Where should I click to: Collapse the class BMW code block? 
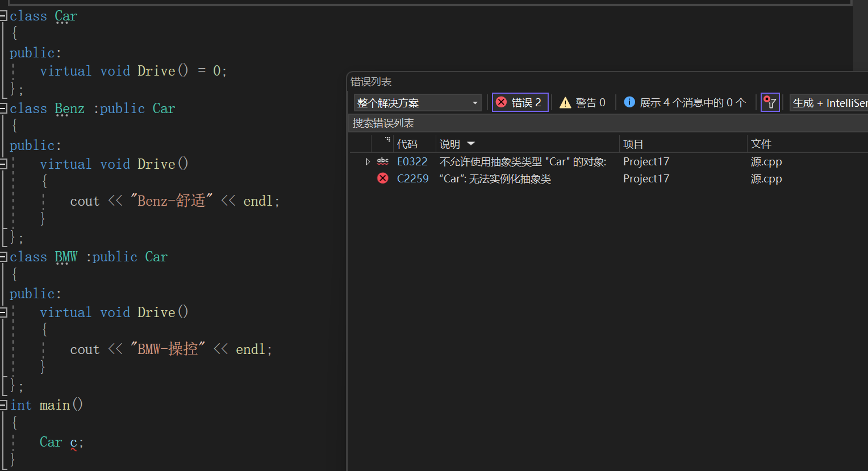click(x=3, y=257)
